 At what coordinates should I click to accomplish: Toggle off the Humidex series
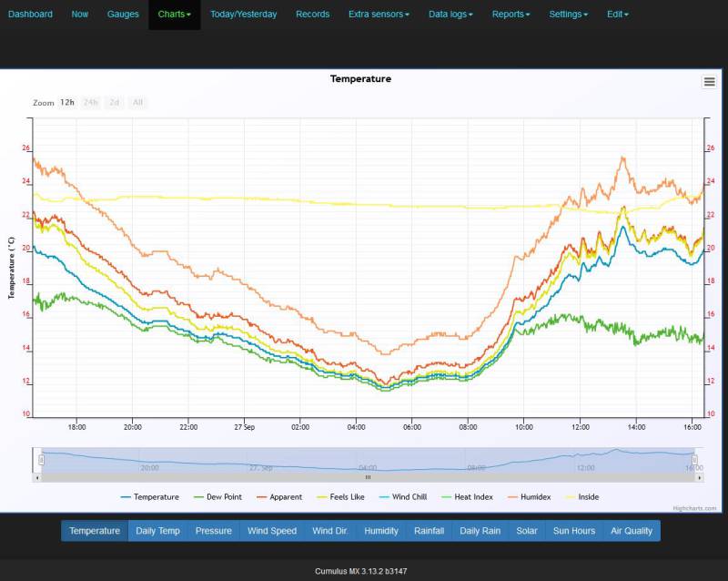[534, 497]
